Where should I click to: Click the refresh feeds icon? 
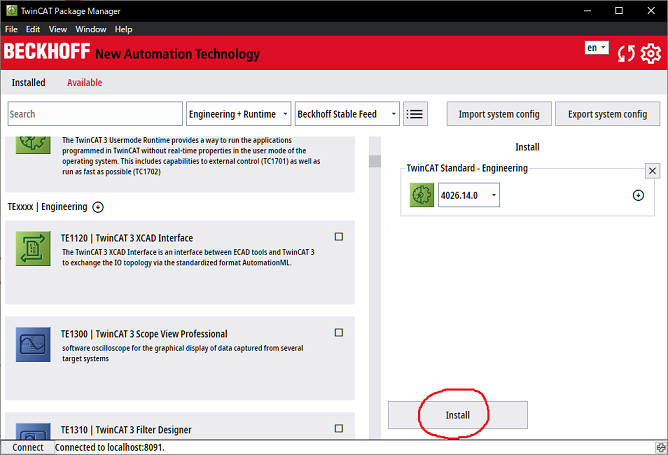pos(626,53)
